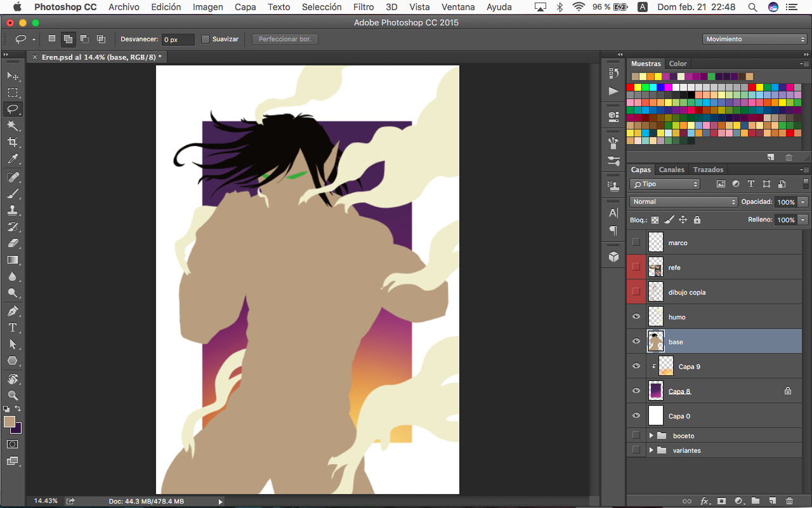The image size is (812, 508).
Task: Toggle Quick Mask mode icon
Action: pyautogui.click(x=13, y=444)
